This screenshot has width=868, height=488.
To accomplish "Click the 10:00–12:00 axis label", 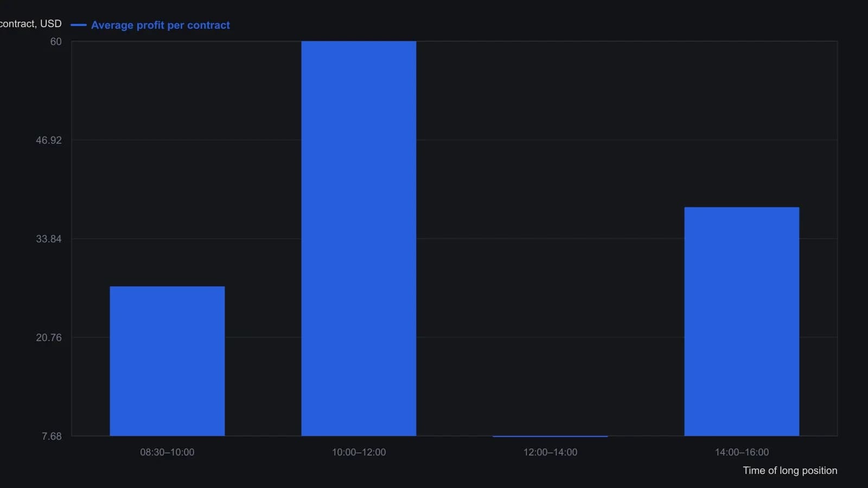I will point(359,452).
